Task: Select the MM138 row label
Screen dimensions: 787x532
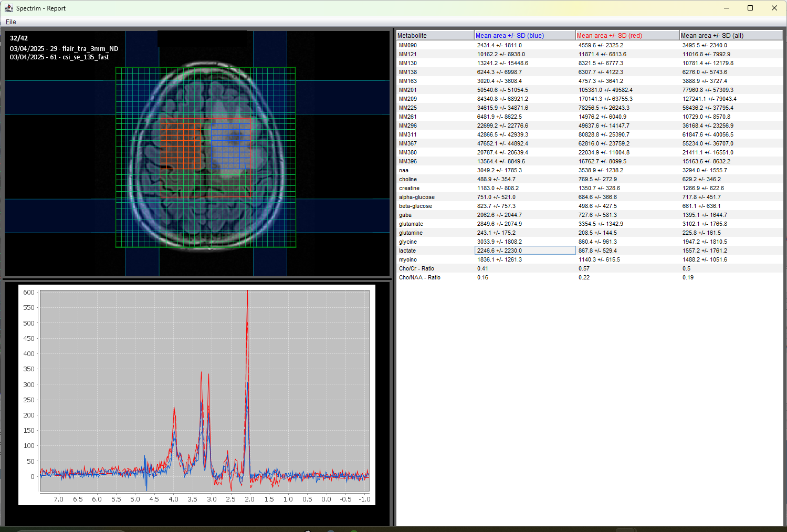Action: [407, 72]
